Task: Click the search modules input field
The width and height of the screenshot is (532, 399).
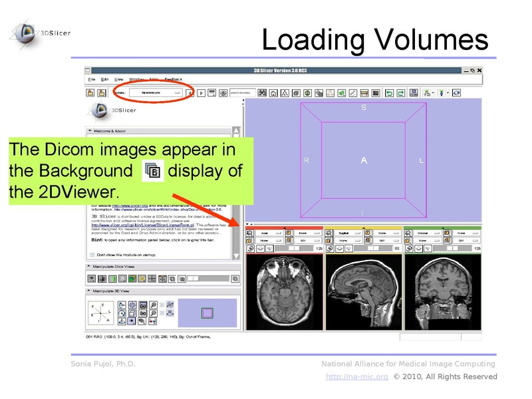Action: pyautogui.click(x=243, y=91)
